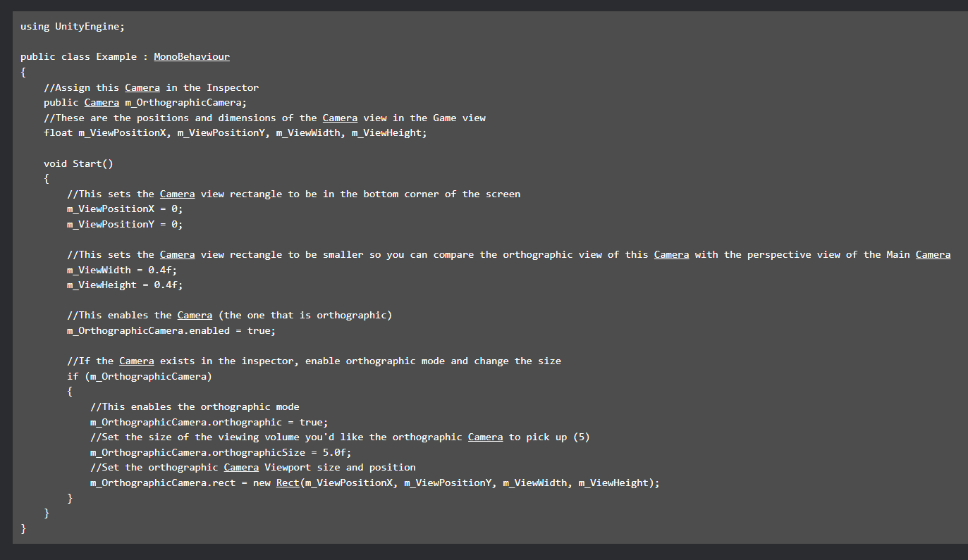
Task: Click Camera link after 'orthographic view of this'
Action: coord(671,254)
